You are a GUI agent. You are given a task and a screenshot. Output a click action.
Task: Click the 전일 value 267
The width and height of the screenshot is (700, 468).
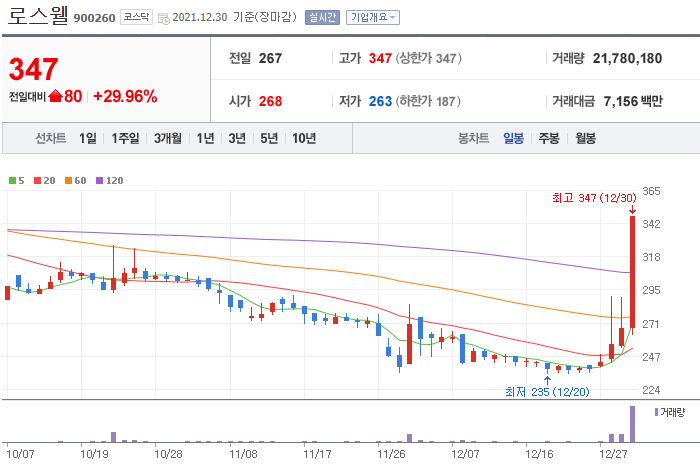(270, 58)
